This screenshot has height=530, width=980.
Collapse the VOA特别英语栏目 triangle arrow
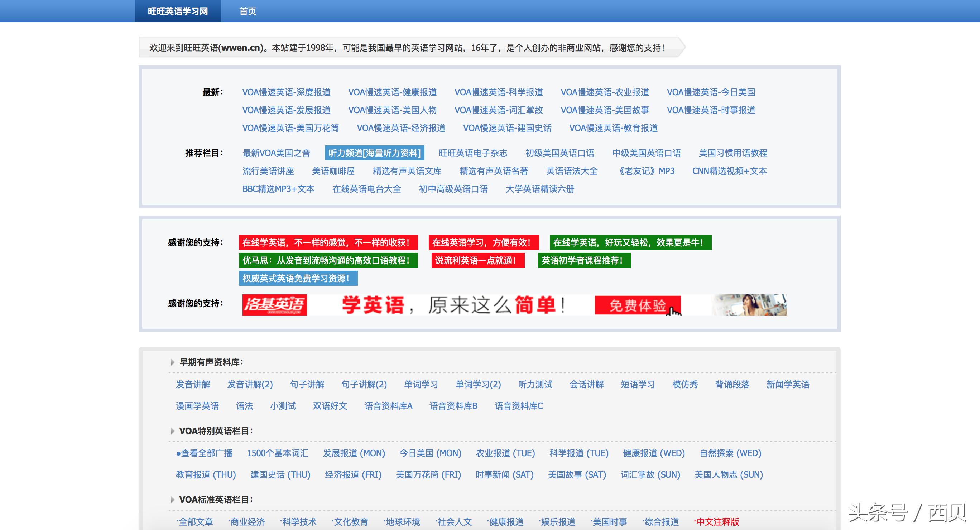(172, 431)
